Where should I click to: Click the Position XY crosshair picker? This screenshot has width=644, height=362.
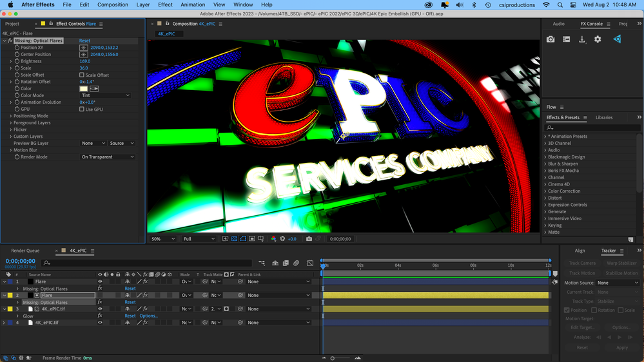click(84, 48)
